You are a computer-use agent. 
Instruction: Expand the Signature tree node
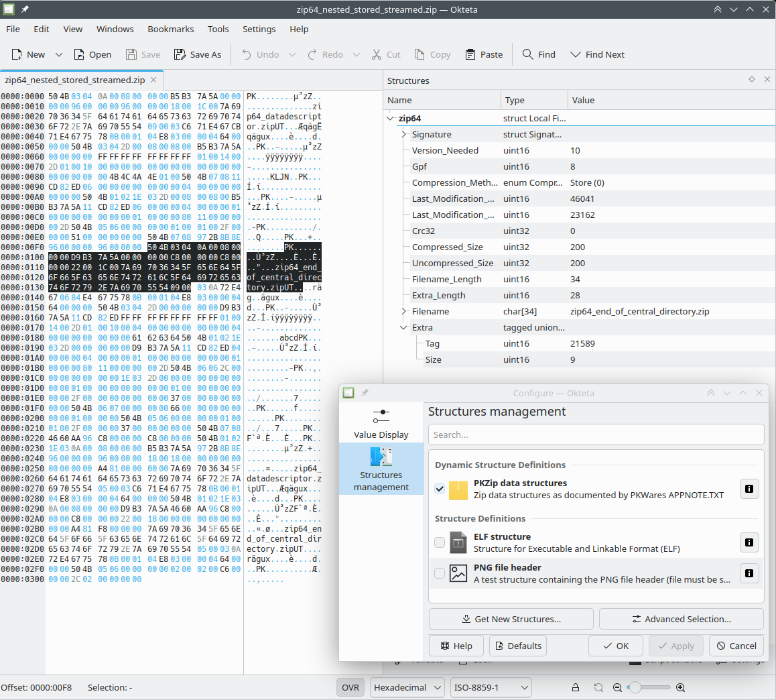coord(404,134)
